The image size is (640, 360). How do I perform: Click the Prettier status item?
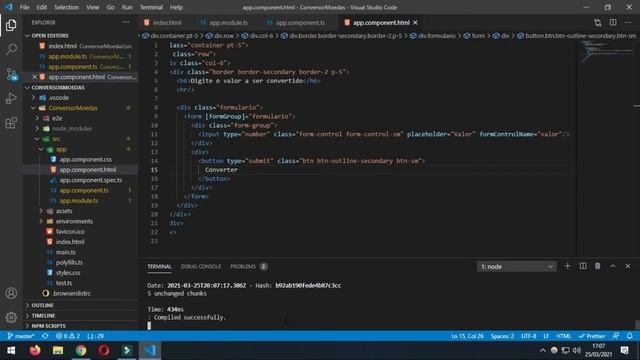point(592,336)
